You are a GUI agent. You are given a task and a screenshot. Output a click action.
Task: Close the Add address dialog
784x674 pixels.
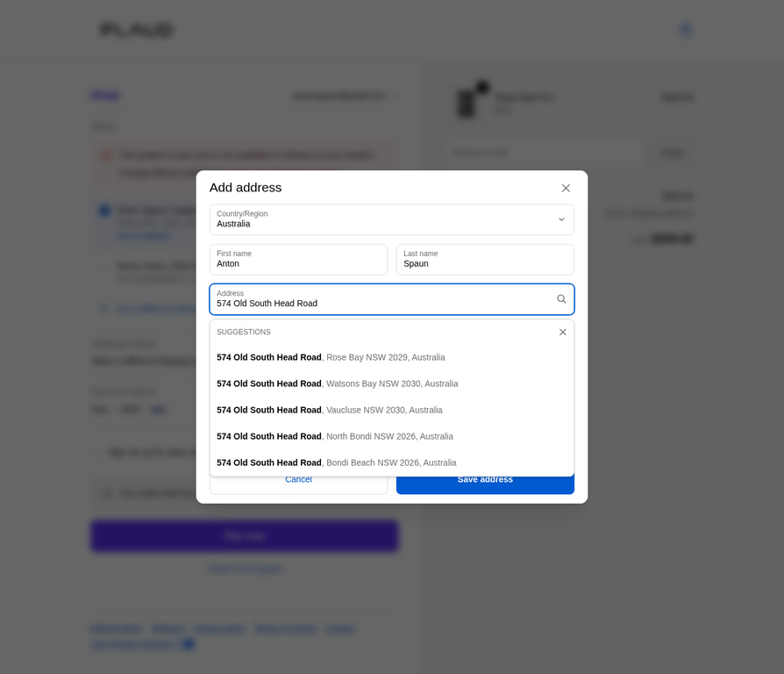566,188
